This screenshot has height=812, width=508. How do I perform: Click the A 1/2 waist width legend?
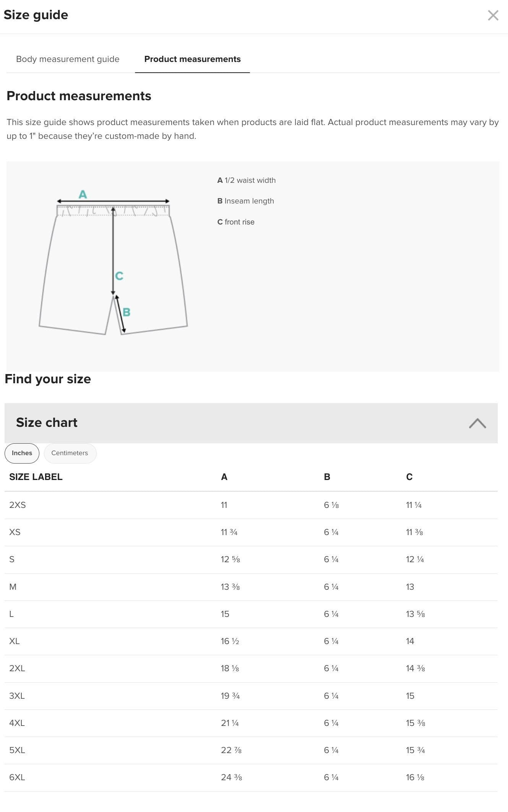point(247,181)
